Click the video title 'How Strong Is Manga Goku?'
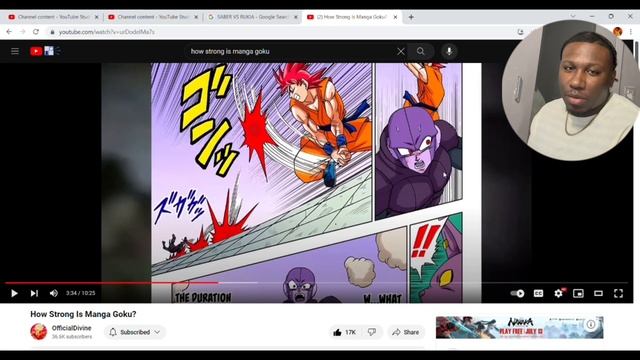 pyautogui.click(x=83, y=314)
